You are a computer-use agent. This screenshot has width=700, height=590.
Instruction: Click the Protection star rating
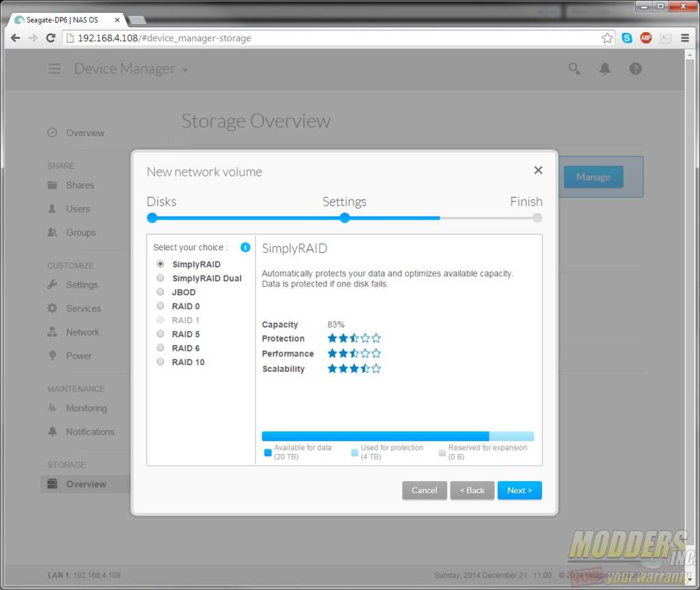coord(354,338)
